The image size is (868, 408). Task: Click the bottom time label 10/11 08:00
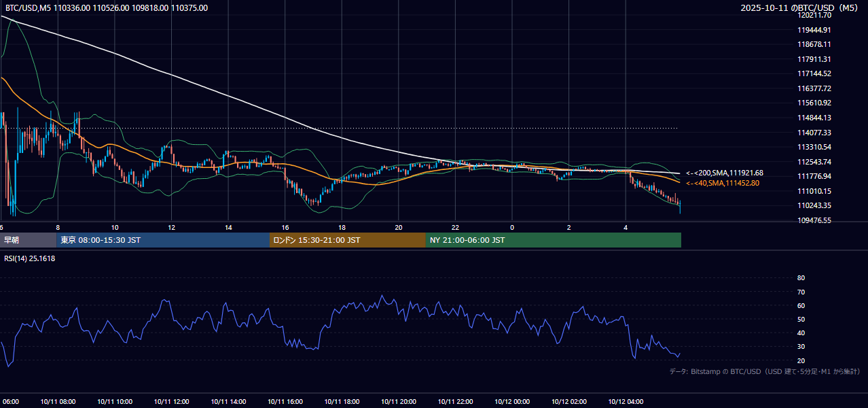tap(58, 402)
